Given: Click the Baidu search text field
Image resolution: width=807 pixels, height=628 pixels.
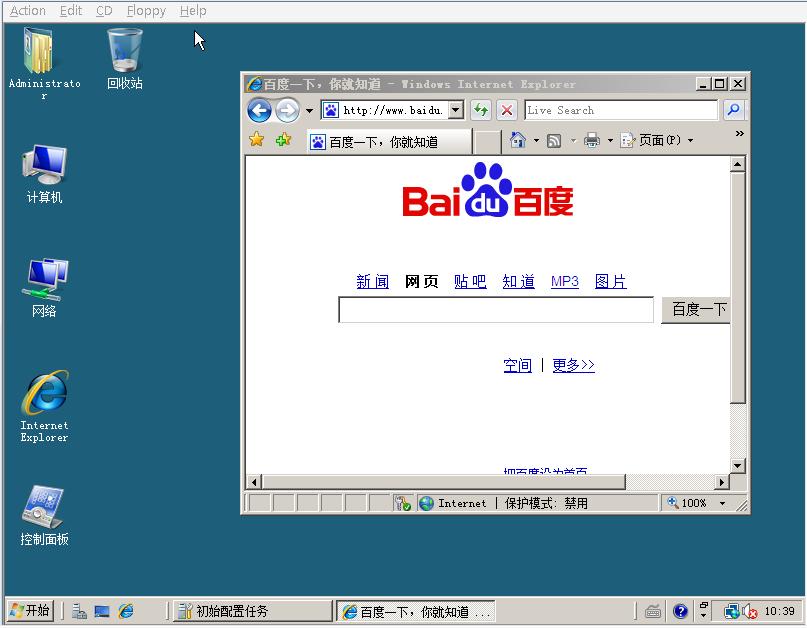Looking at the screenshot, I should [496, 309].
